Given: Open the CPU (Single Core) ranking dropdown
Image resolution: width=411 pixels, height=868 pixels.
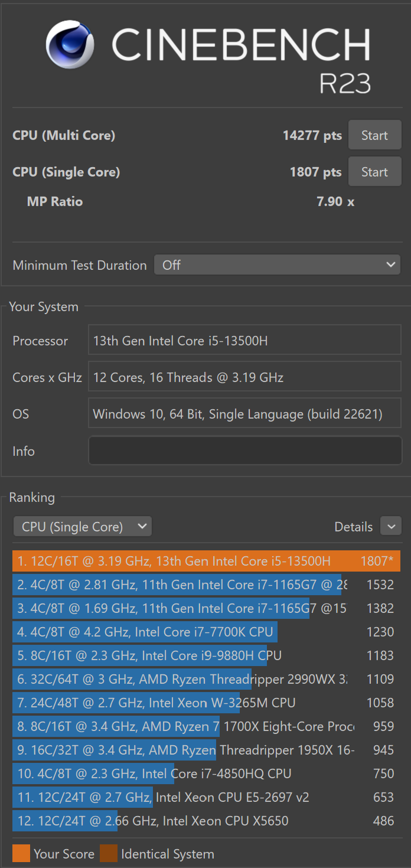Looking at the screenshot, I should (83, 527).
